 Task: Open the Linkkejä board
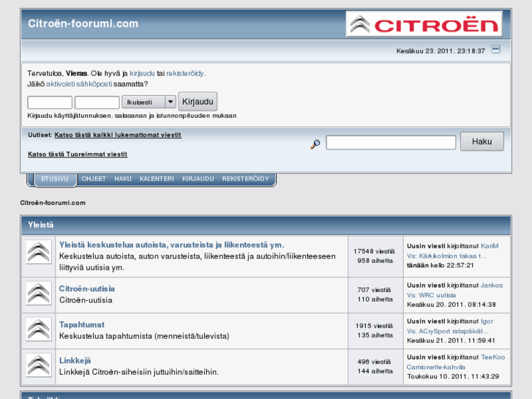(75, 361)
